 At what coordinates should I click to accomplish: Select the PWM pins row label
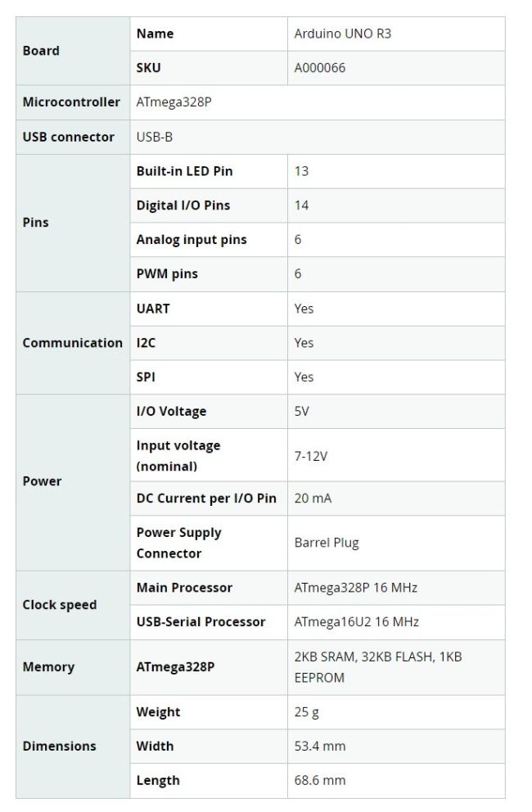point(167,274)
